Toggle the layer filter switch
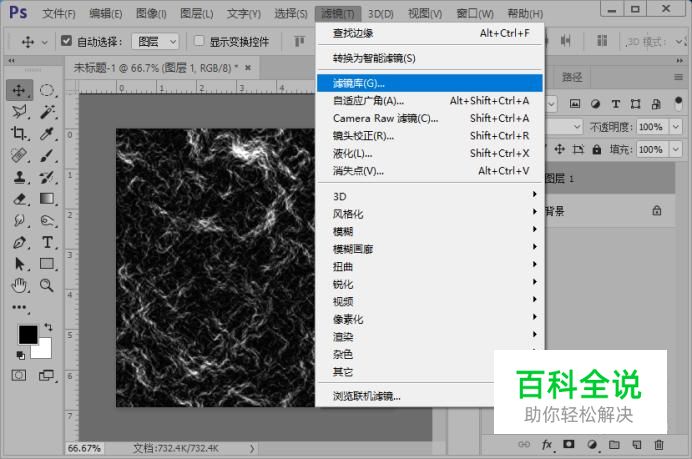Screen dimensions: 692x459 [679, 104]
